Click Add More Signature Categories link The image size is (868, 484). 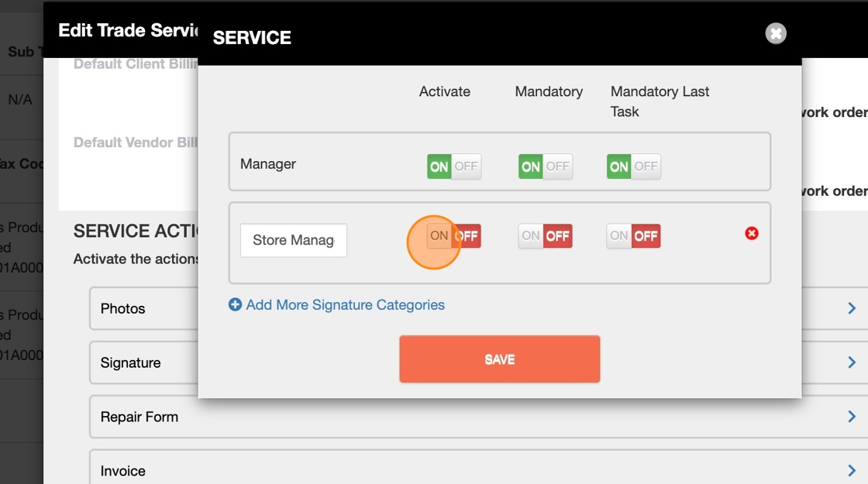click(345, 305)
